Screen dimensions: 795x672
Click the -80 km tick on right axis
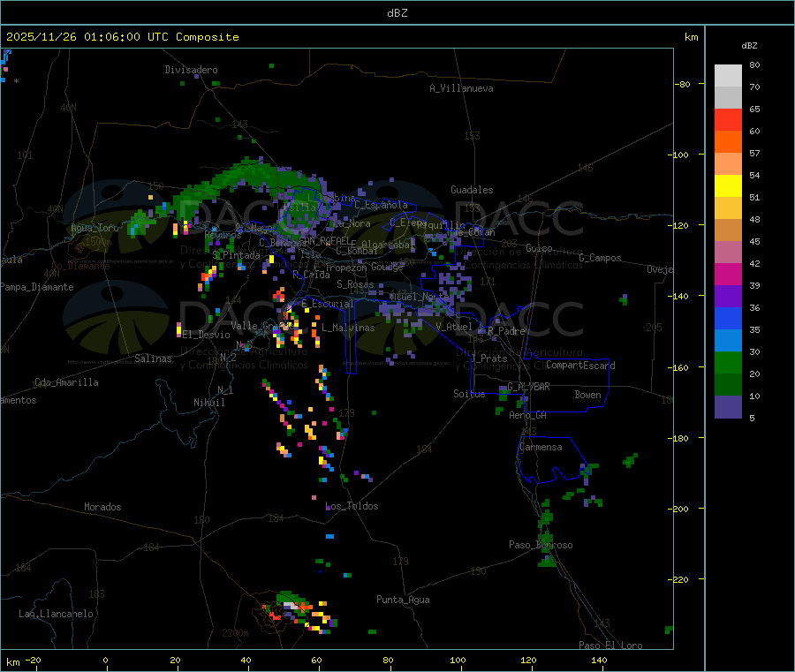point(683,84)
